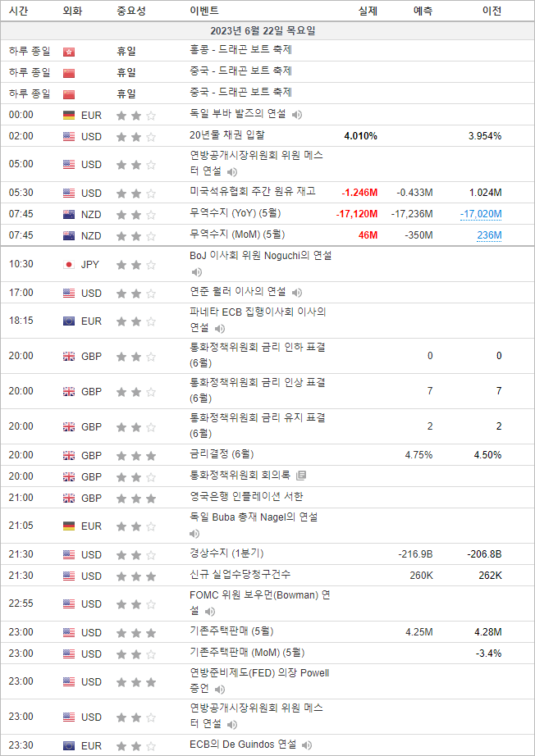Open the 20년물 채권 입찰 event
This screenshot has height=756, width=535.
point(227,135)
